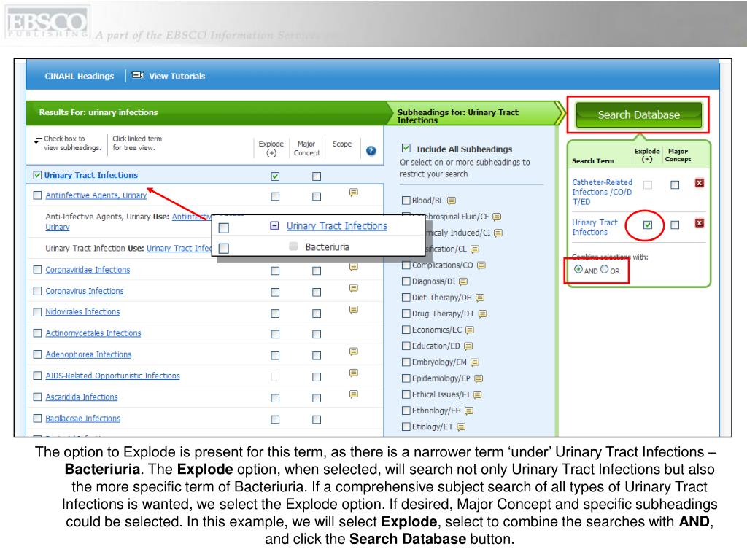Open View Tutorials
747x560 pixels.
click(x=177, y=76)
